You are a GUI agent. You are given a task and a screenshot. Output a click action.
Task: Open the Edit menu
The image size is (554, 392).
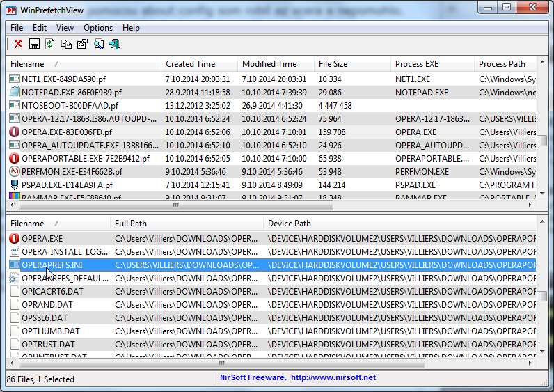40,28
